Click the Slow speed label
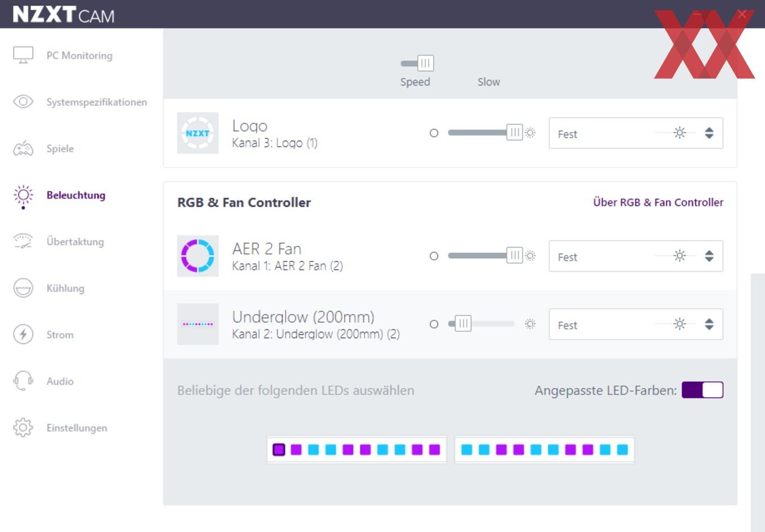 (x=489, y=82)
